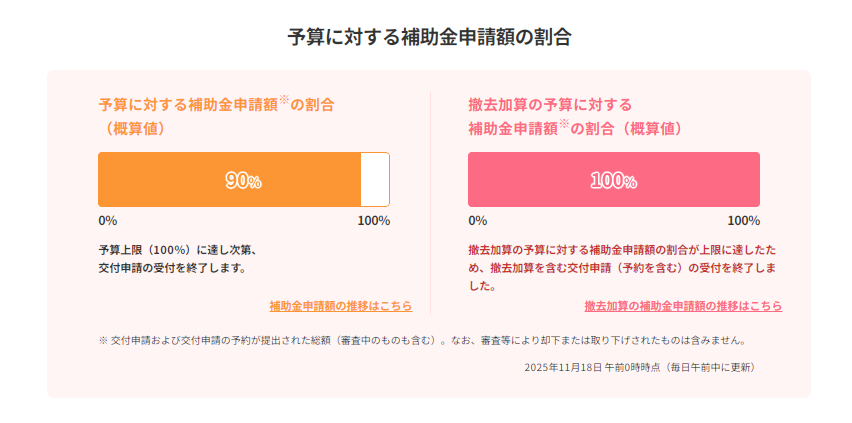Click the 100% label inside the pink bar
The image size is (852, 423).
click(x=613, y=181)
